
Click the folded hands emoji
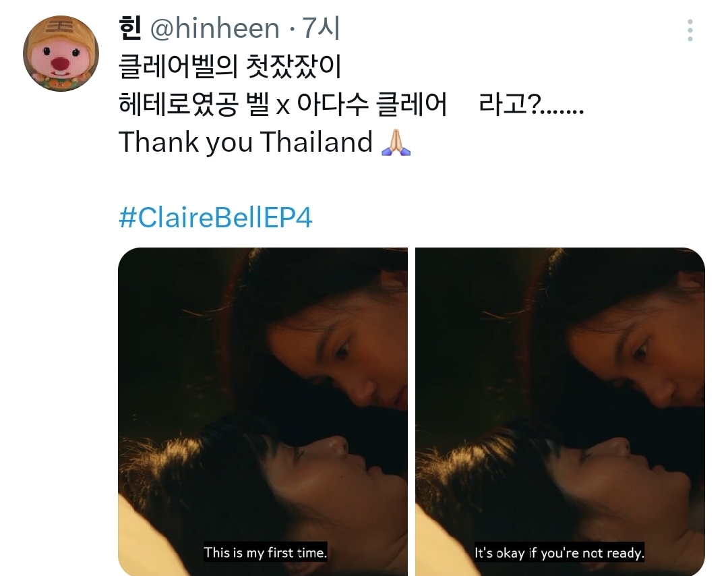click(x=396, y=142)
